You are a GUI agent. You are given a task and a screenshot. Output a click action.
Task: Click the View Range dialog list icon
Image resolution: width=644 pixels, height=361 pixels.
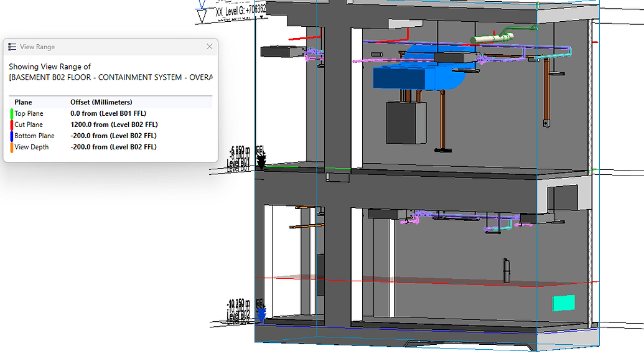pos(11,46)
